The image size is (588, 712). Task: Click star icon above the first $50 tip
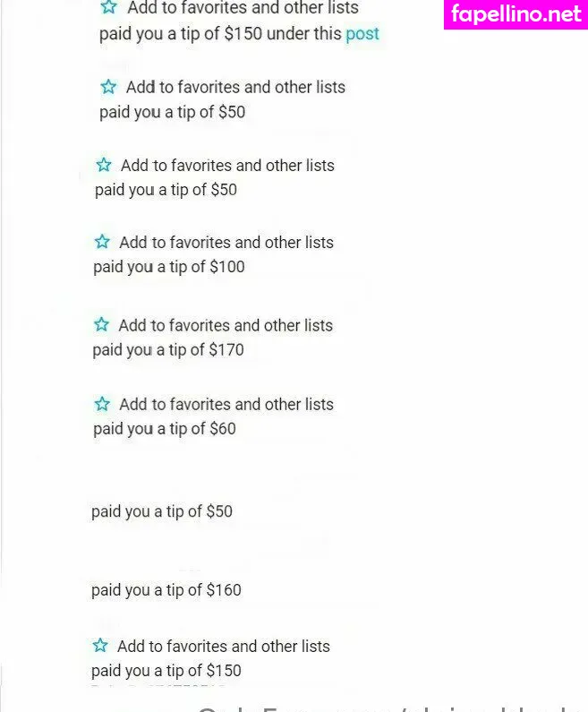tap(108, 87)
